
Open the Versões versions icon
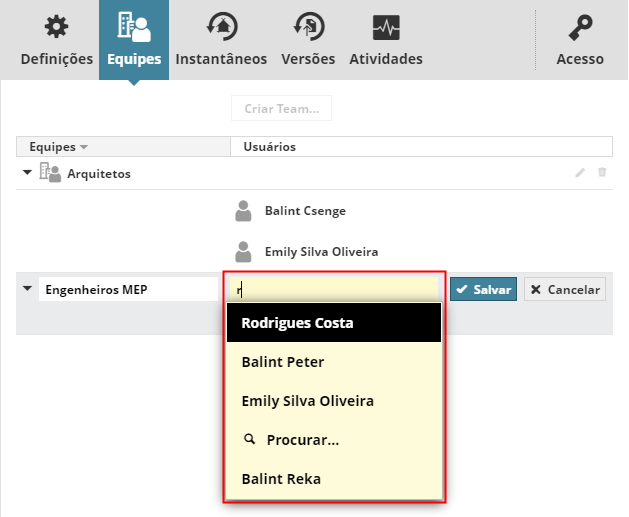[x=308, y=27]
